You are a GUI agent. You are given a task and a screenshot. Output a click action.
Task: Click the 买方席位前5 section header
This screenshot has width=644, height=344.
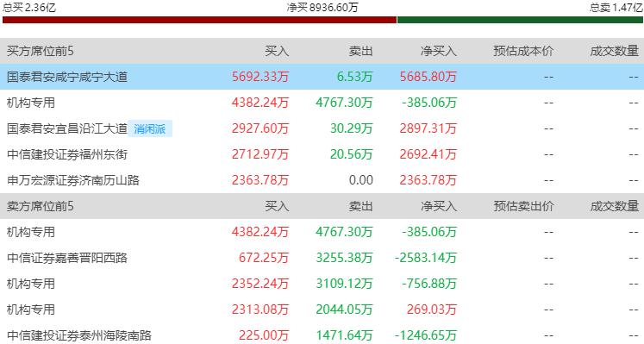click(x=41, y=51)
